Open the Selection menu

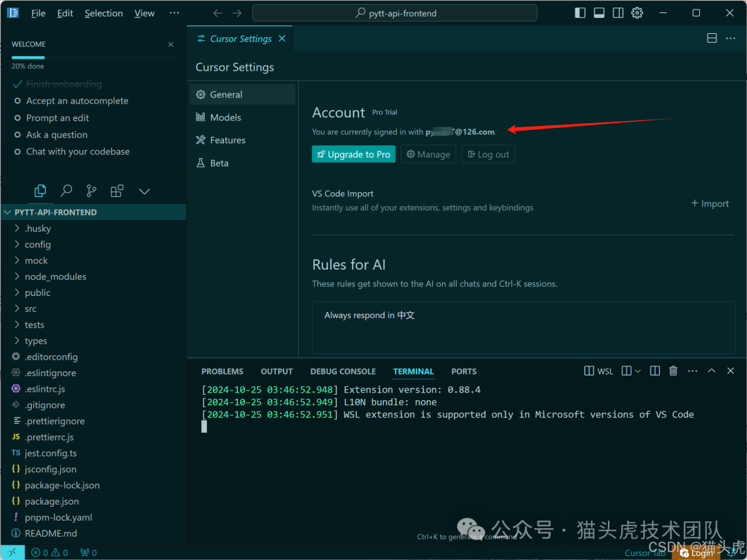coord(103,13)
